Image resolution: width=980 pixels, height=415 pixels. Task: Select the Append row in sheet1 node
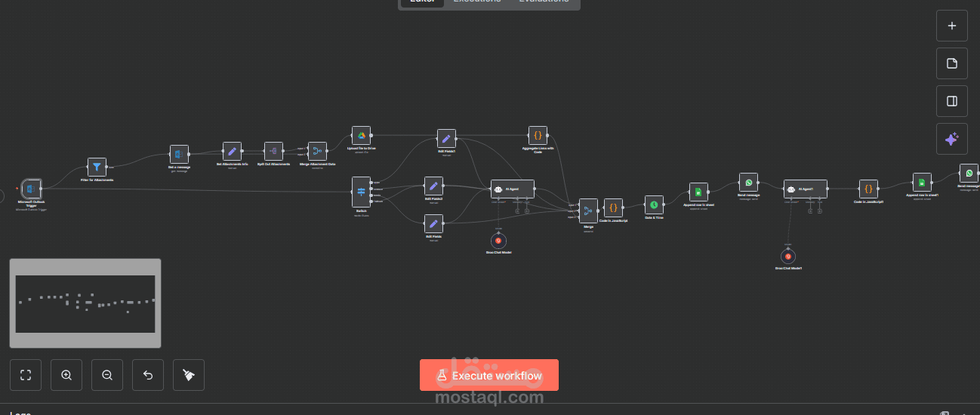point(921,183)
